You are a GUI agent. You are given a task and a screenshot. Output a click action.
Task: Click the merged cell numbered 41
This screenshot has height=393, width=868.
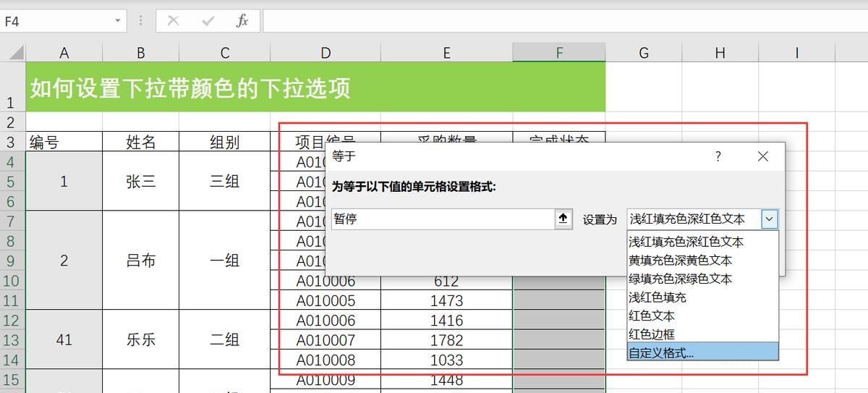click(x=64, y=339)
